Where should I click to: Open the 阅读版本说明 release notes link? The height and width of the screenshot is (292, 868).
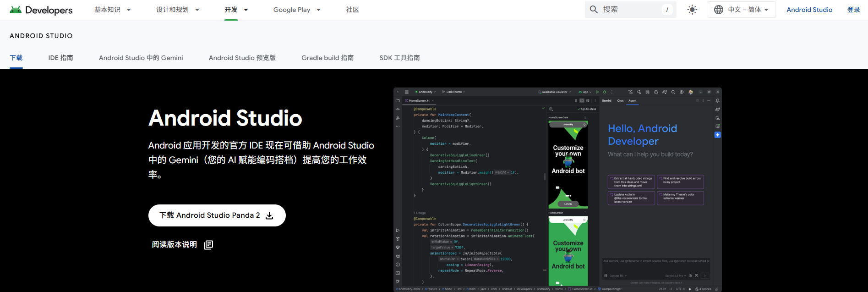point(182,244)
